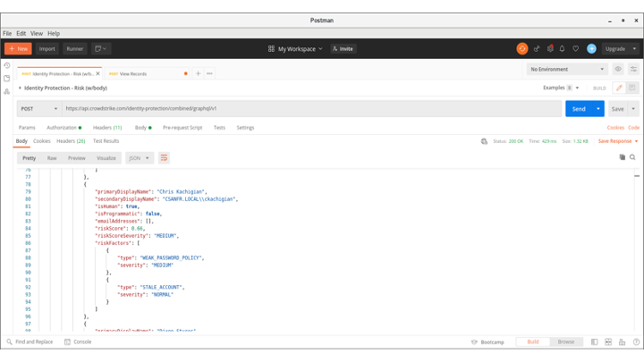Click the wrap lines icon beside JSON
The height and width of the screenshot is (362, 644).
point(164,158)
